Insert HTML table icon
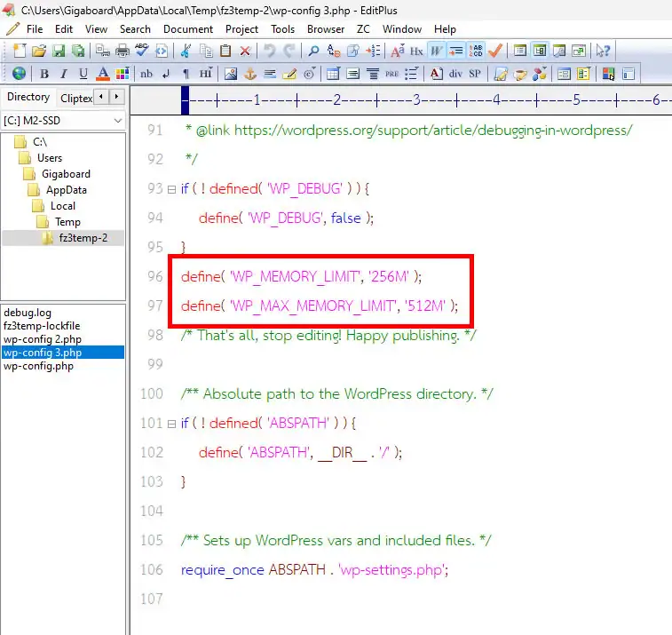The width and height of the screenshot is (672, 635). pyautogui.click(x=333, y=74)
